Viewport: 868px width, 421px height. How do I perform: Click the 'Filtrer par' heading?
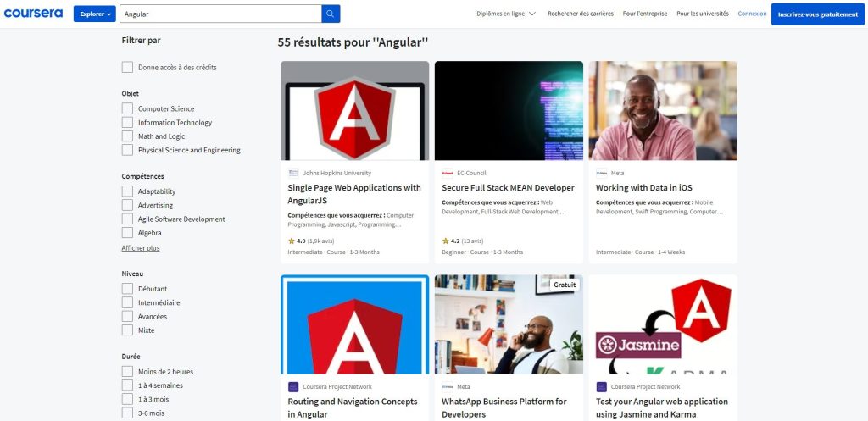(142, 41)
